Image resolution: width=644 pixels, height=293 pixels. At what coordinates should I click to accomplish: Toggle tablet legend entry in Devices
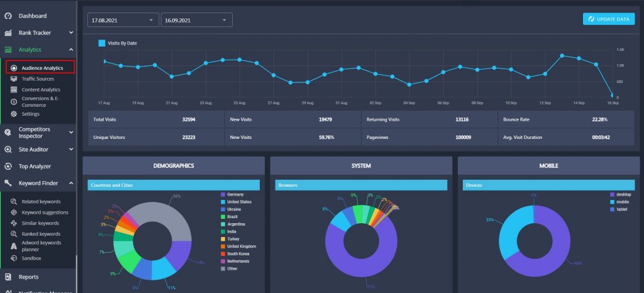pos(619,209)
